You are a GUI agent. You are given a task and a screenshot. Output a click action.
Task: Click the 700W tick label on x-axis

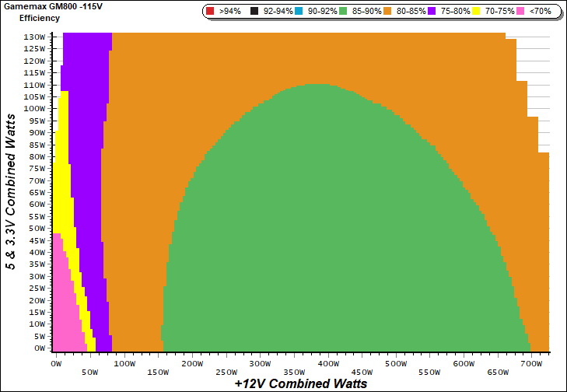tap(532, 363)
